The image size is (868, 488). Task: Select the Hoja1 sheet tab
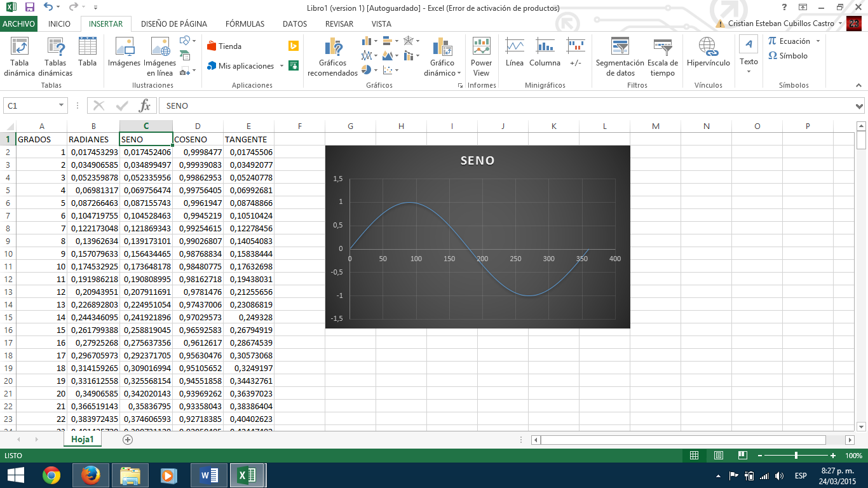tap(81, 438)
